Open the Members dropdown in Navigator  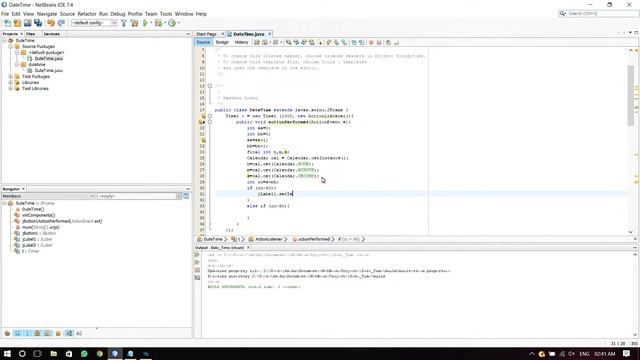pos(49,196)
